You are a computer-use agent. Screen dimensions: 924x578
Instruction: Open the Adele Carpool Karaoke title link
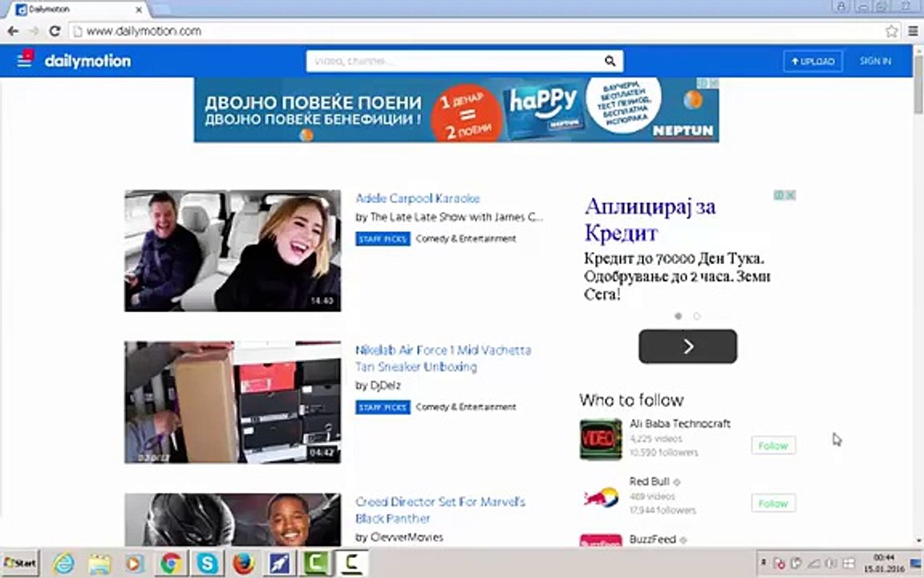coord(417,198)
